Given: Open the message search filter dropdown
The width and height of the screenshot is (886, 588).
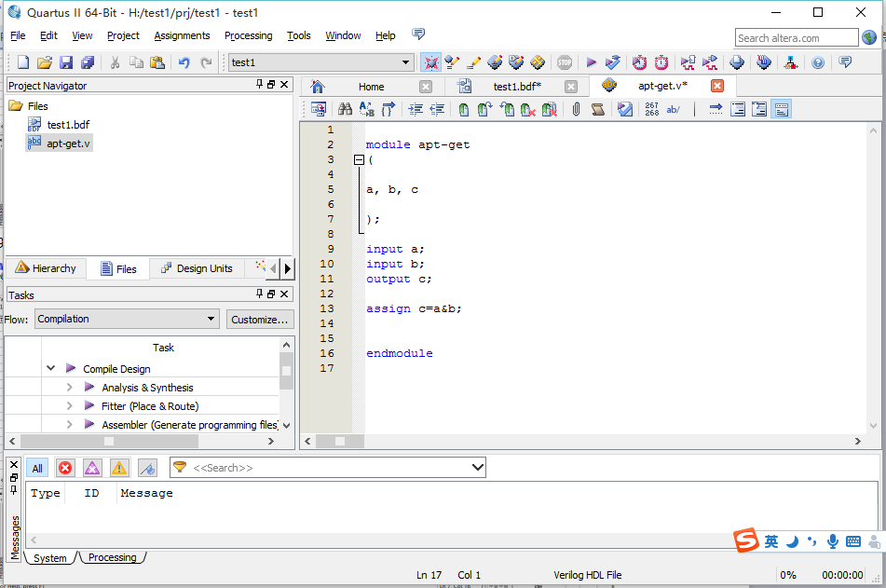Looking at the screenshot, I should point(477,468).
